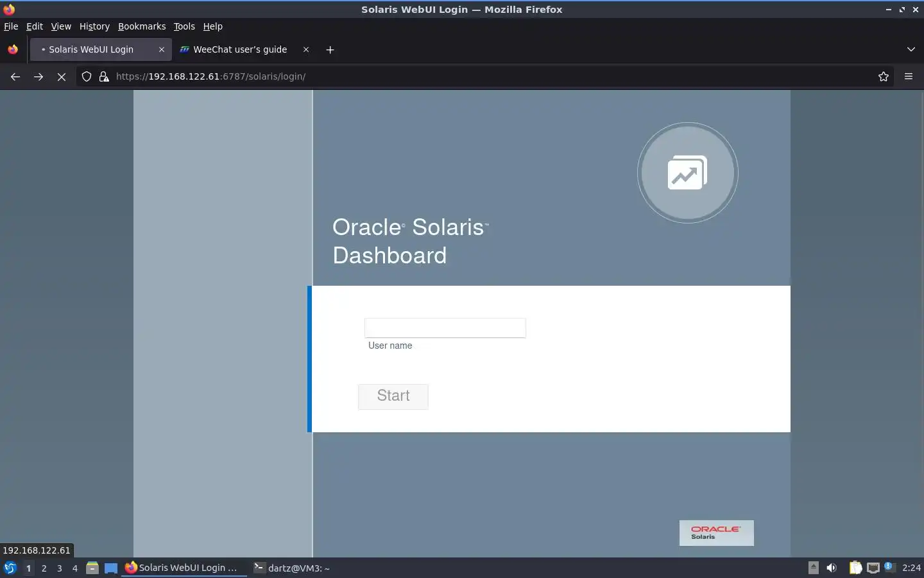Close the WeeChat user's guide tab

tap(306, 49)
